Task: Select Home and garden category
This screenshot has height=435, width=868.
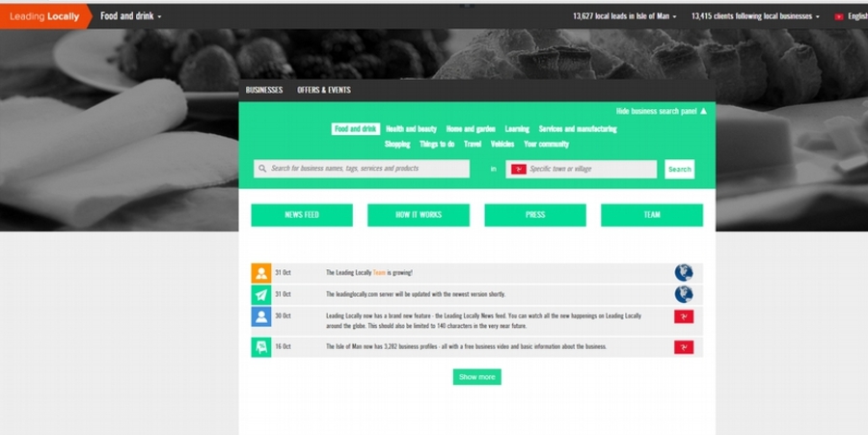Action: [x=471, y=129]
